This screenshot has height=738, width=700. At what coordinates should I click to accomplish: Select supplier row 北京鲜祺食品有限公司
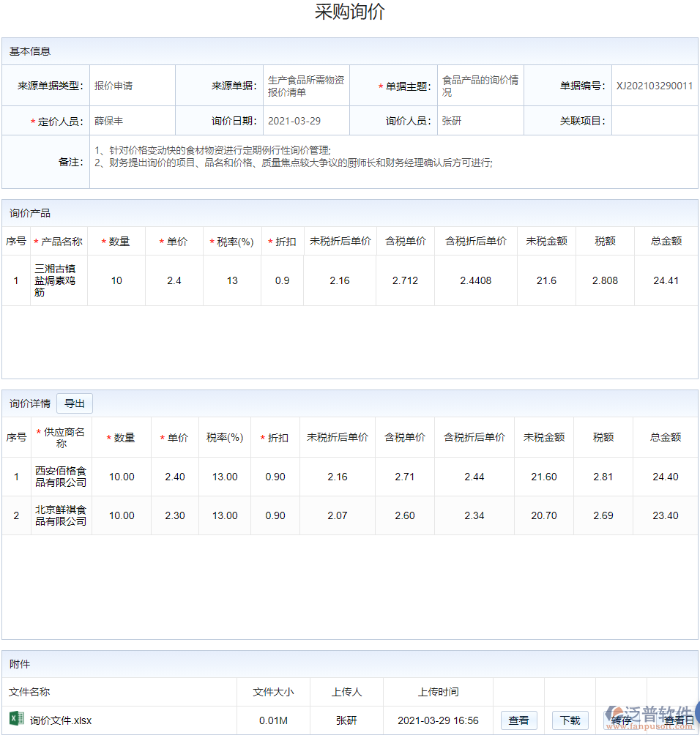click(x=60, y=515)
